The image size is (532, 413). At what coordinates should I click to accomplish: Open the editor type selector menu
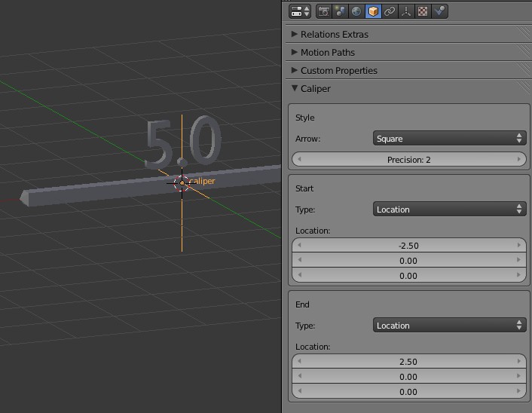click(x=300, y=11)
